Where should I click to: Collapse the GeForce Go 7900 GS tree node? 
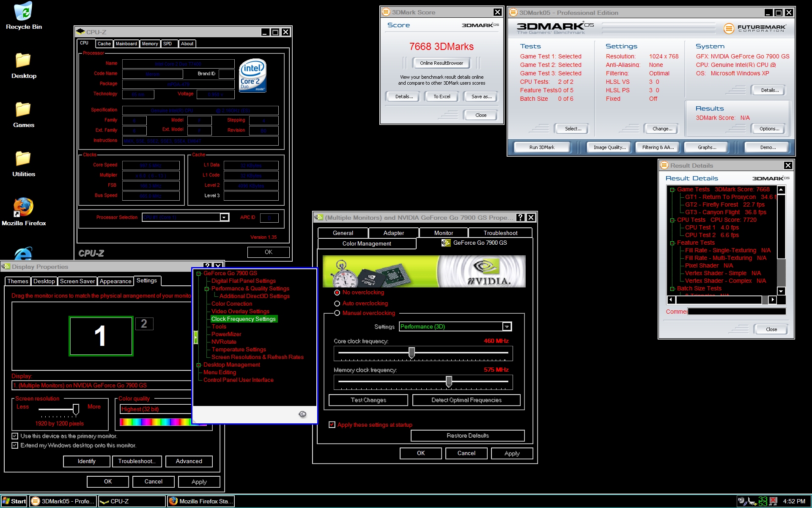pyautogui.click(x=198, y=273)
